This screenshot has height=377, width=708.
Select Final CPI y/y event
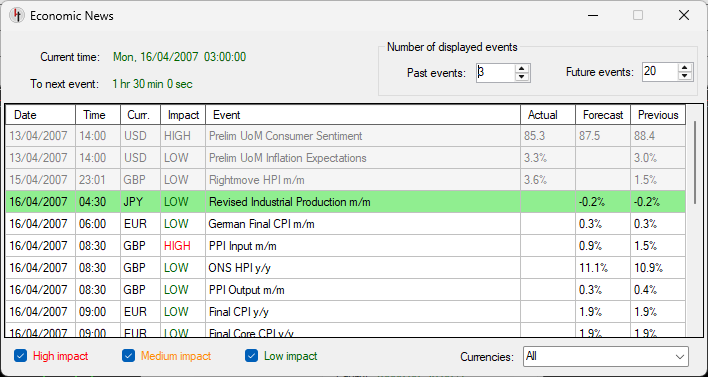pos(345,312)
